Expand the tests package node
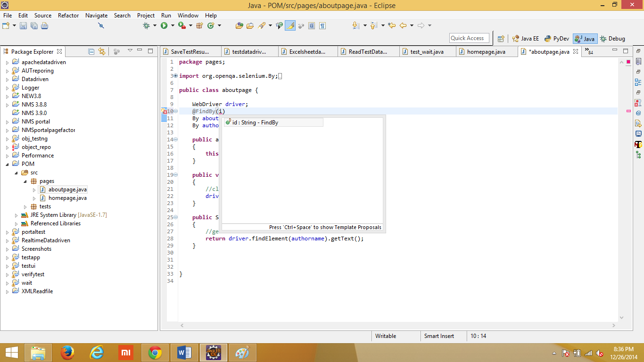The width and height of the screenshot is (644, 362). pos(25,206)
